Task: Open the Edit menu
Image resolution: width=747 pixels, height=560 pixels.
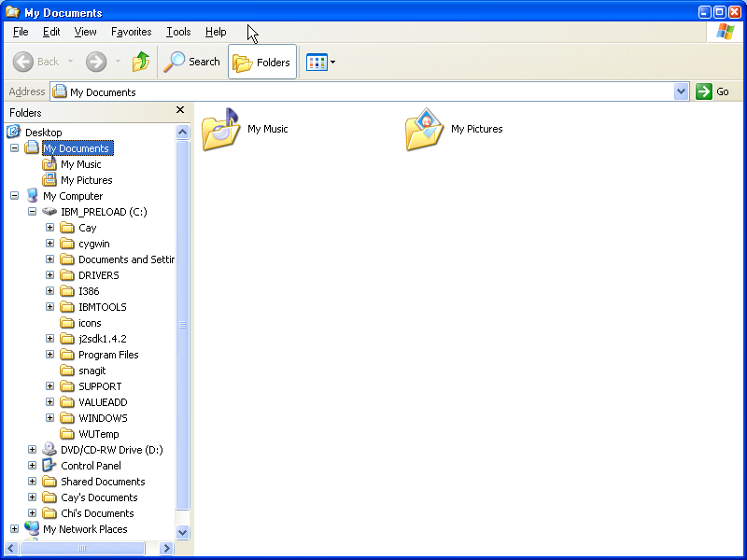Action: point(51,32)
